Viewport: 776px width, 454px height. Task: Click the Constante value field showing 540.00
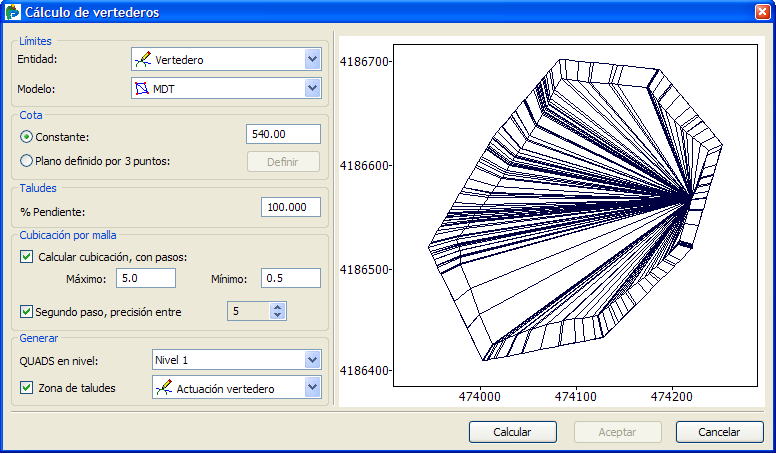pyautogui.click(x=283, y=134)
